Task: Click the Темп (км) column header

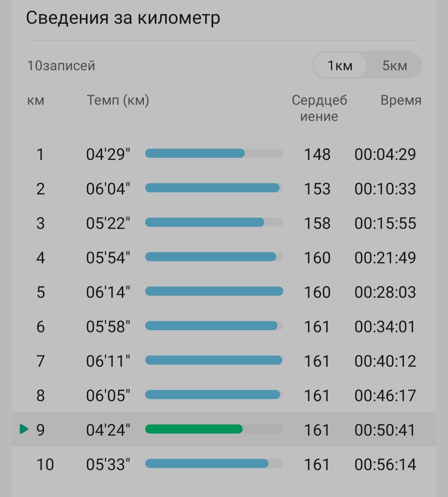Action: [118, 100]
